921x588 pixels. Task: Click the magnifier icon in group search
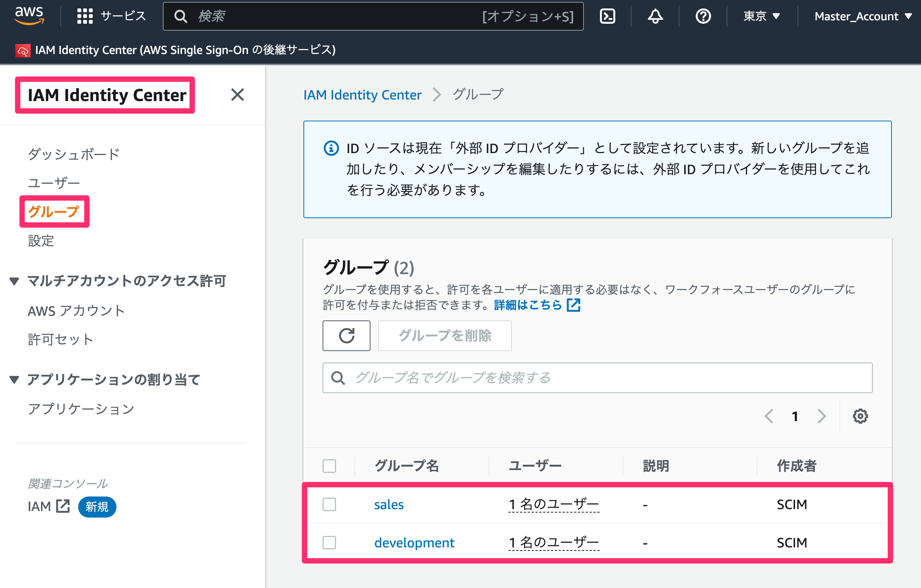tap(338, 378)
